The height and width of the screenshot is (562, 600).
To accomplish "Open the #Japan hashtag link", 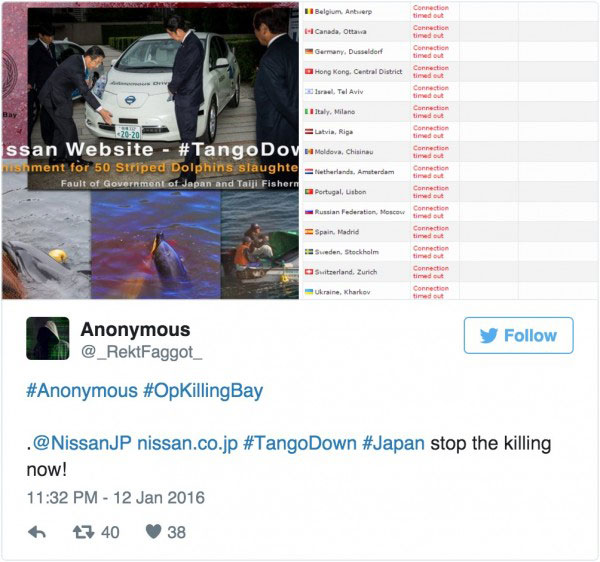I will 393,444.
